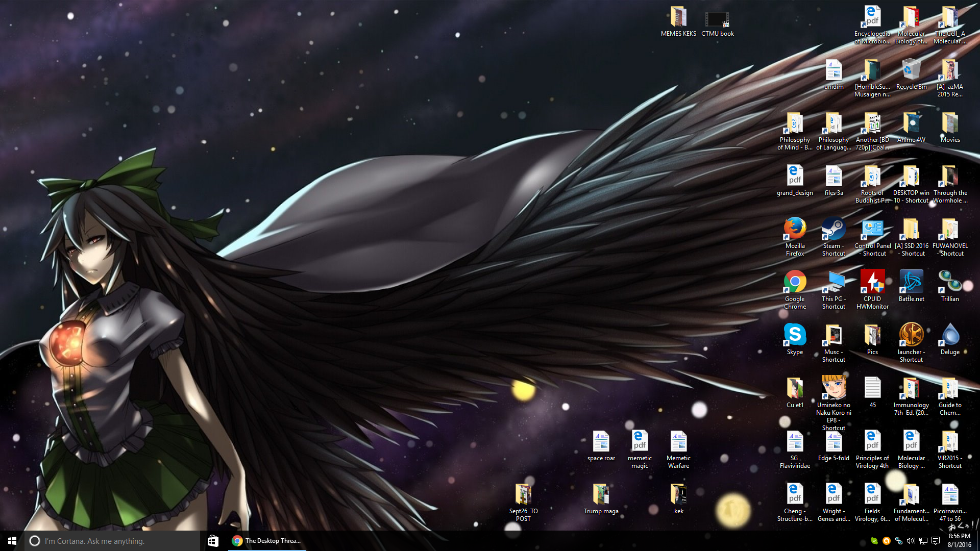This screenshot has height=551, width=980.
Task: Select the Anime 4W folder
Action: (x=911, y=128)
